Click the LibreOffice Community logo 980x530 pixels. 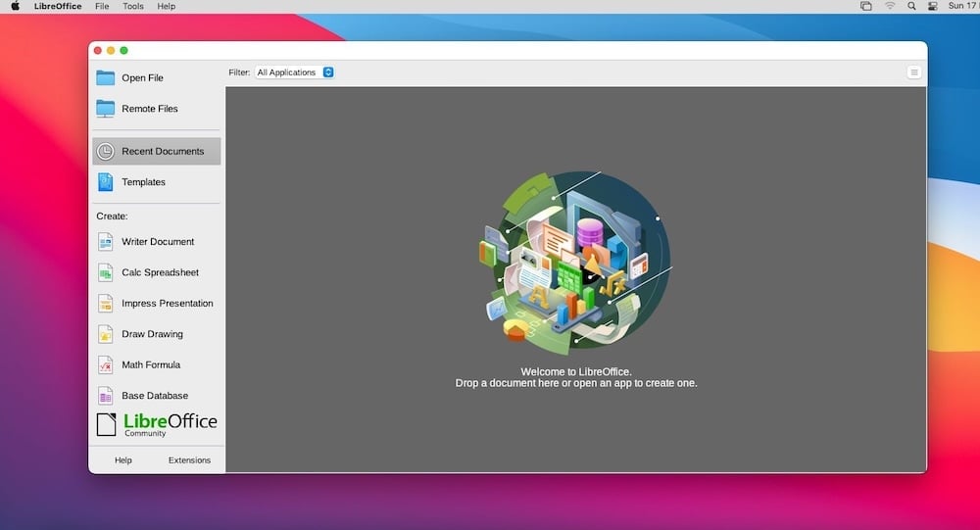pyautogui.click(x=157, y=424)
